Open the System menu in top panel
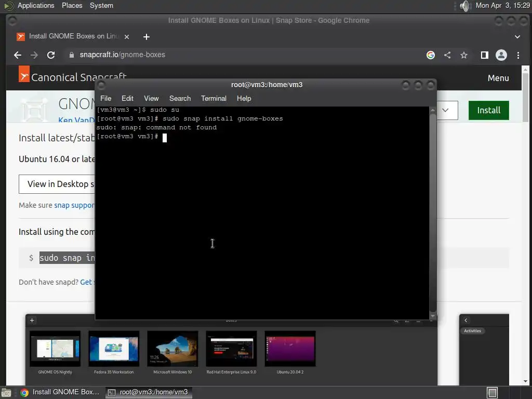This screenshot has height=399, width=532. 101,5
